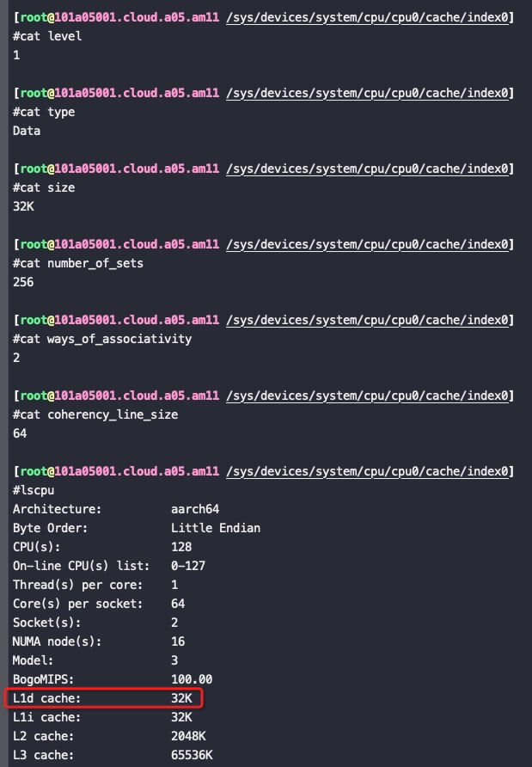Click the underlined path in the first prompt
Viewport: 532px width, 767px height.
pos(367,17)
